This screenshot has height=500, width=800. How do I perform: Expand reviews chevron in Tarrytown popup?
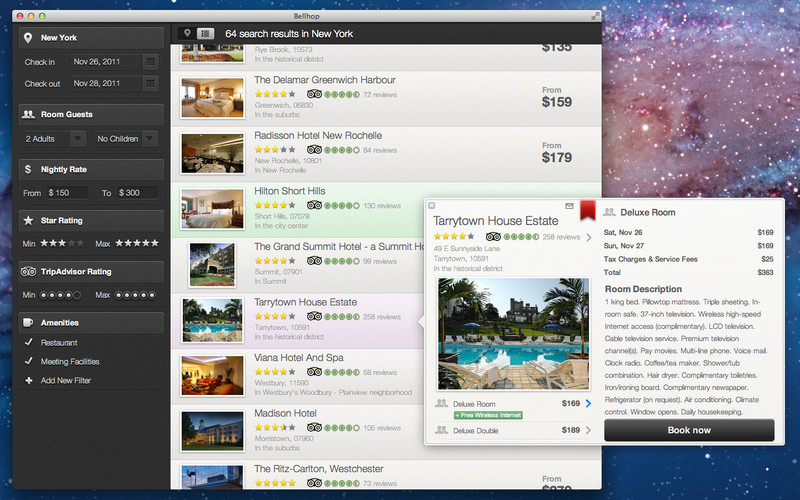pyautogui.click(x=589, y=237)
